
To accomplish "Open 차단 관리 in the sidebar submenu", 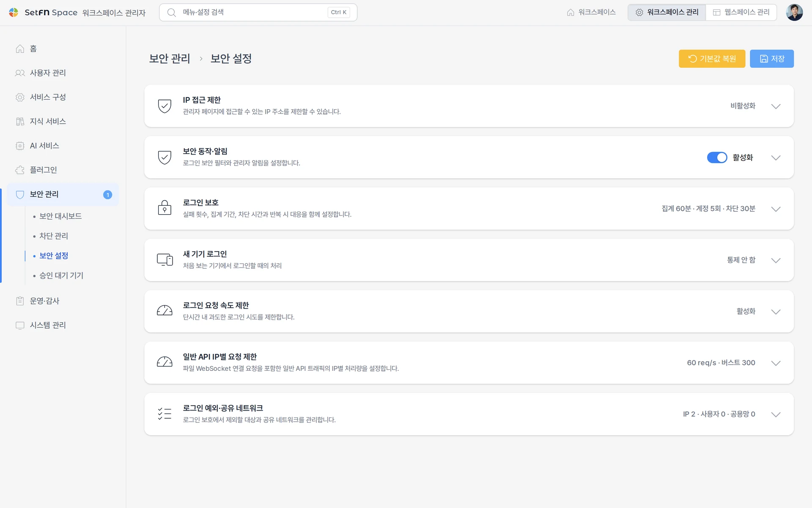I will coord(54,236).
